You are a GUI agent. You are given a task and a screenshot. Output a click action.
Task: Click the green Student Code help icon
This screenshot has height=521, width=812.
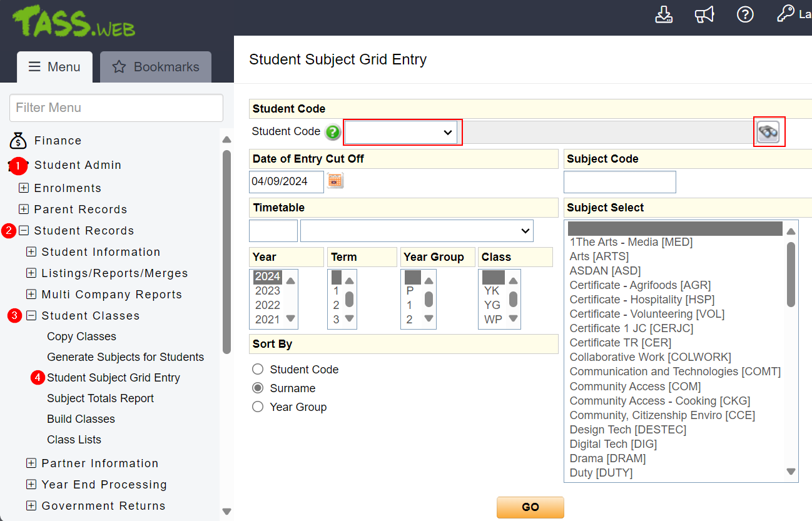pyautogui.click(x=333, y=132)
